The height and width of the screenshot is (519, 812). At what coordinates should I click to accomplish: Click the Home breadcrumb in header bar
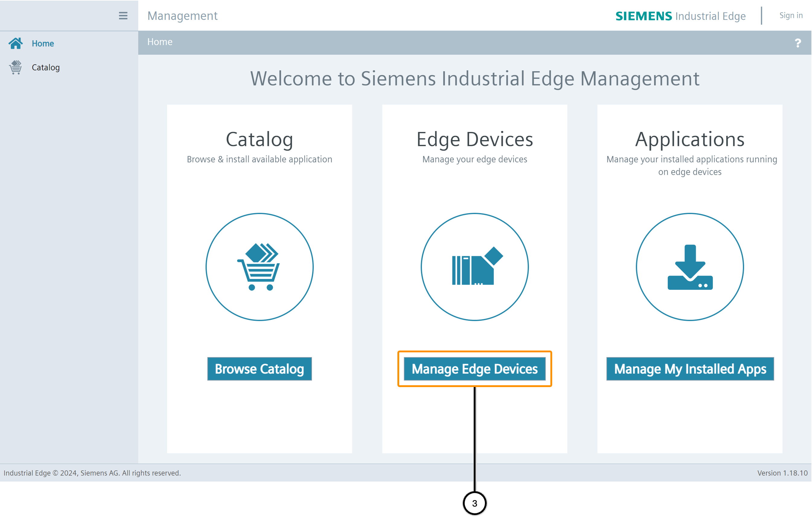160,42
